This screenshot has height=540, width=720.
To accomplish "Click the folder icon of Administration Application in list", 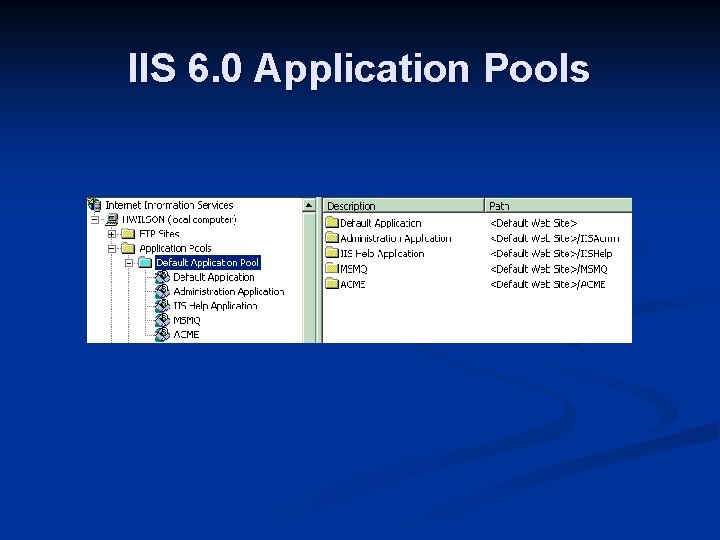I will click(332, 238).
